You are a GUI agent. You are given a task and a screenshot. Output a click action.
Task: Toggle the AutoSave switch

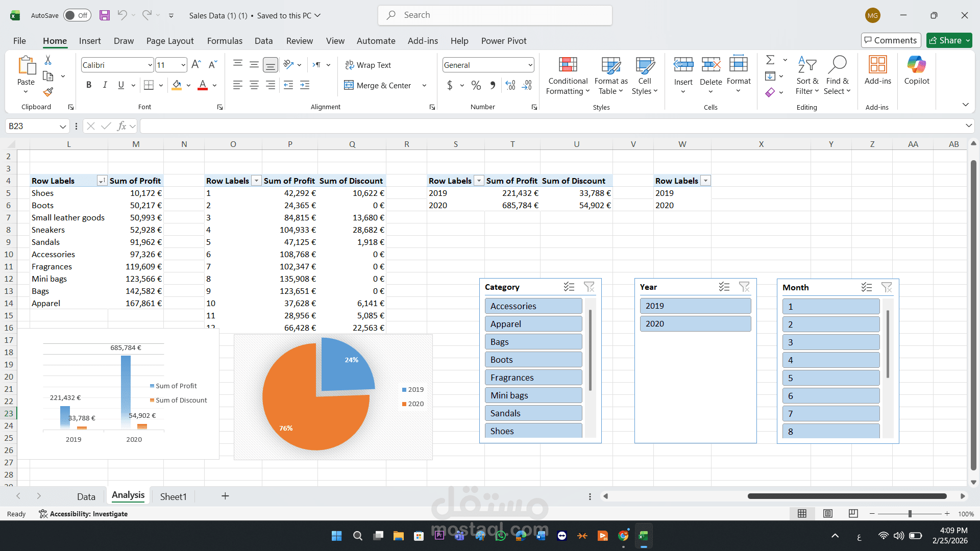pyautogui.click(x=77, y=15)
